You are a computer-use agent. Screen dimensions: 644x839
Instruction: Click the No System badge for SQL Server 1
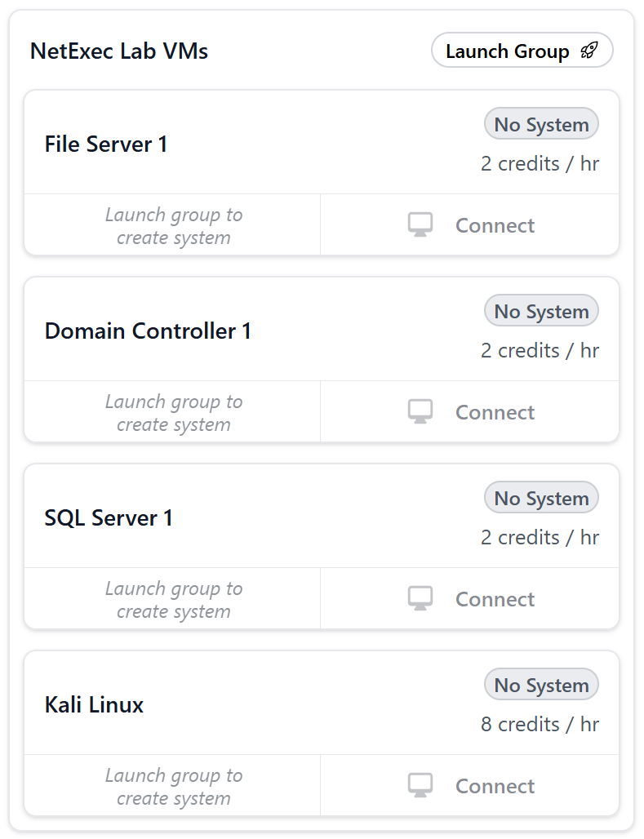coord(541,498)
